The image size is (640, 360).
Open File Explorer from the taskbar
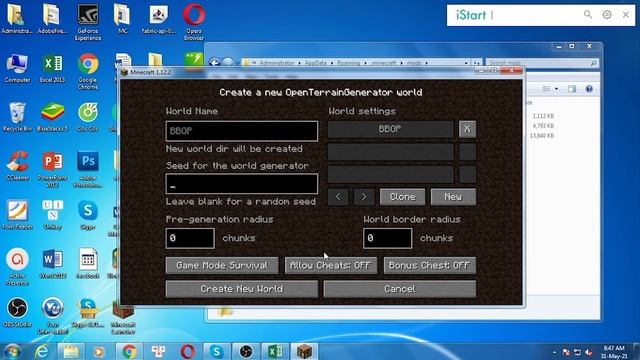point(70,352)
